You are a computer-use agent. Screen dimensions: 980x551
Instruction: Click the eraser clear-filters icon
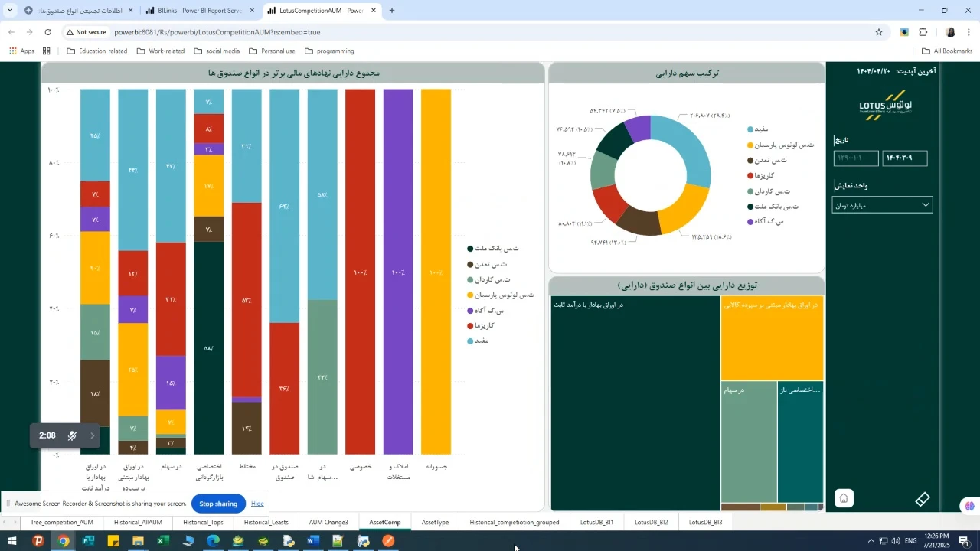(923, 499)
